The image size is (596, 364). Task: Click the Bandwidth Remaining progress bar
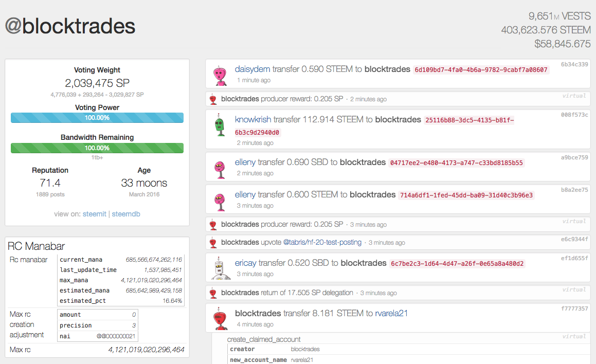point(97,148)
